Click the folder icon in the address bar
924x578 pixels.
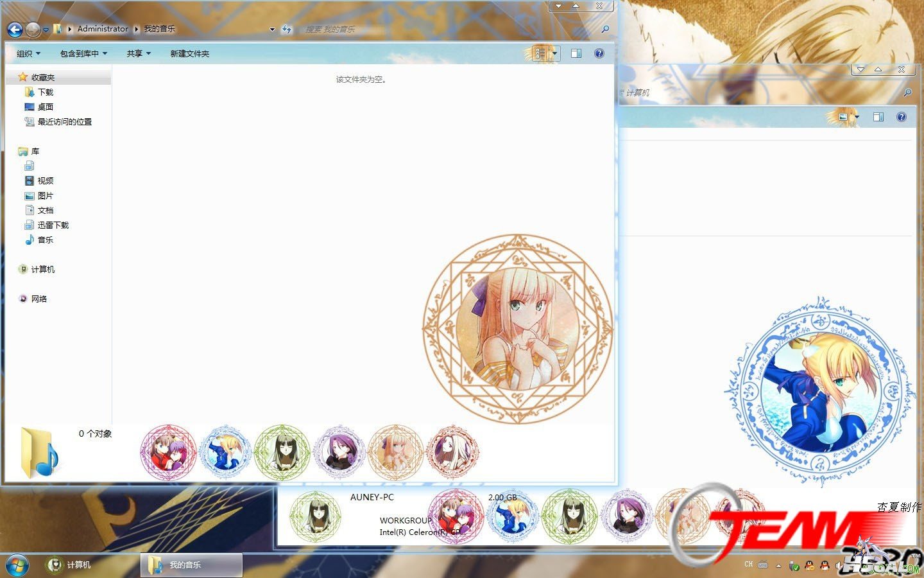(x=58, y=29)
